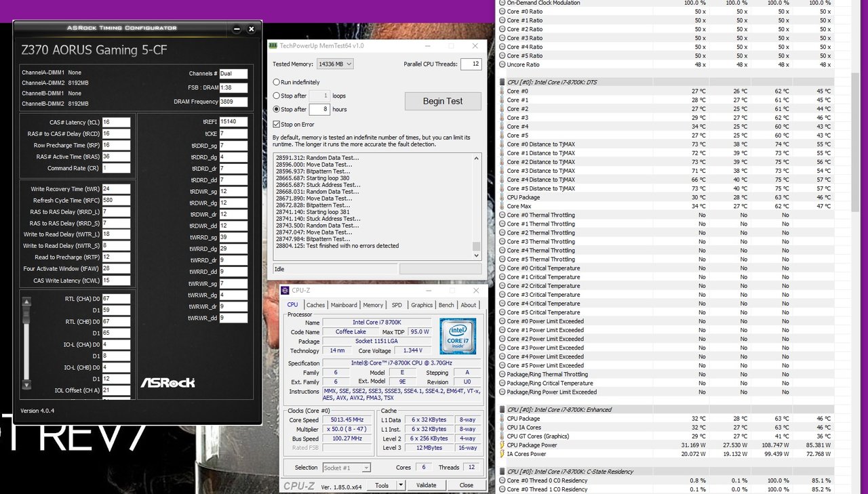The image size is (868, 494).
Task: Click lightning icon for CPU Package Power
Action: (x=502, y=445)
